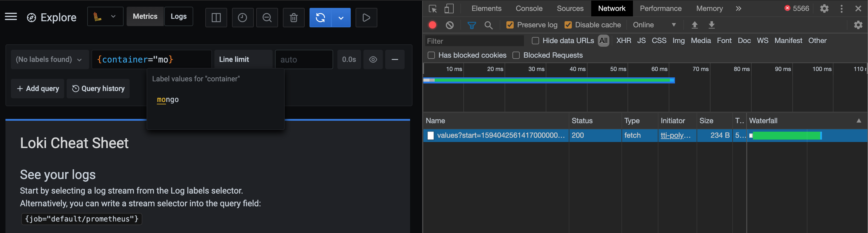This screenshot has width=868, height=233.
Task: Focus the Line limit auto input
Action: (304, 59)
